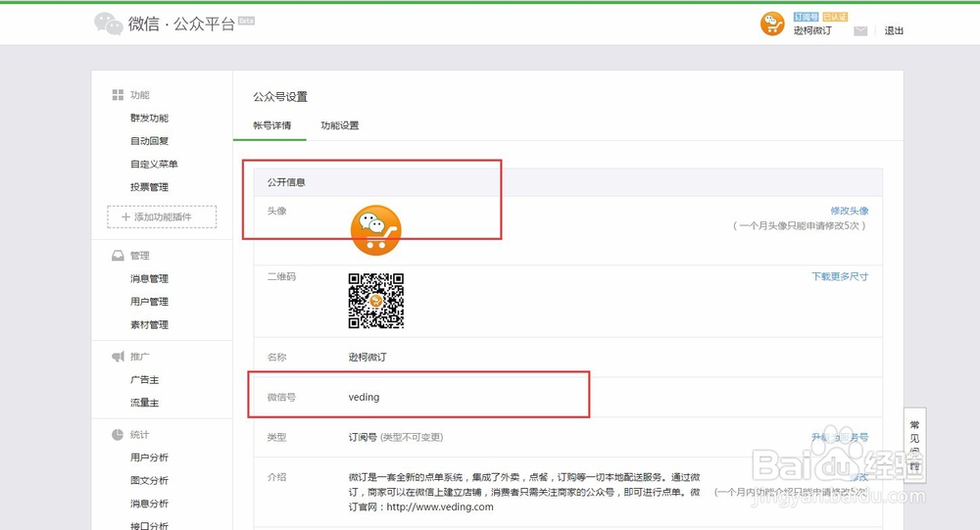The height and width of the screenshot is (530, 980).
Task: Click the 订阅号 badge in the header
Action: click(807, 17)
